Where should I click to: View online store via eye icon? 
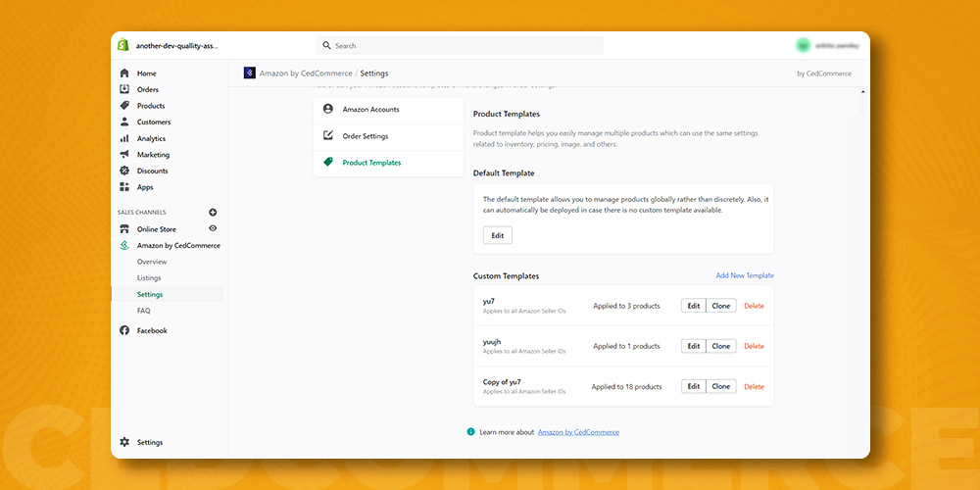click(x=213, y=228)
